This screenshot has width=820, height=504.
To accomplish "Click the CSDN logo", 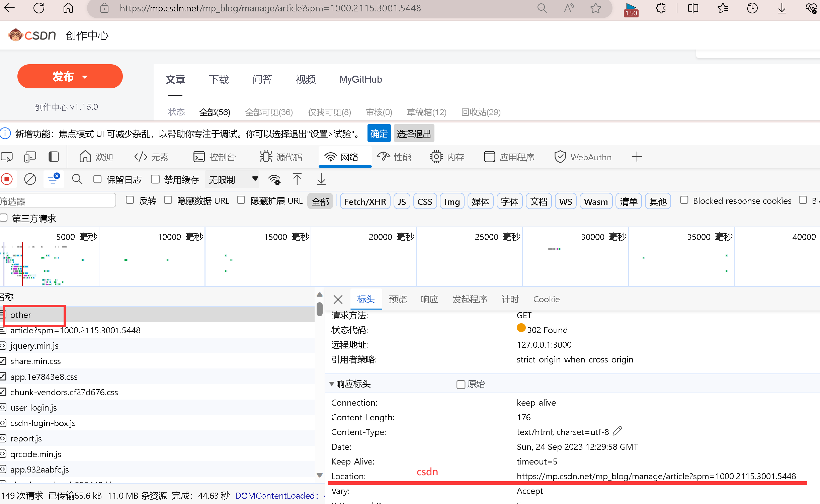I will (32, 35).
